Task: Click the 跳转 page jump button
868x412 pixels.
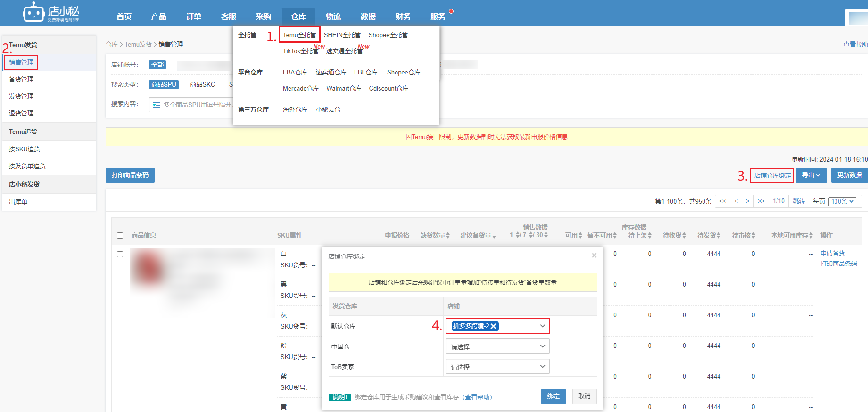Action: (x=799, y=201)
